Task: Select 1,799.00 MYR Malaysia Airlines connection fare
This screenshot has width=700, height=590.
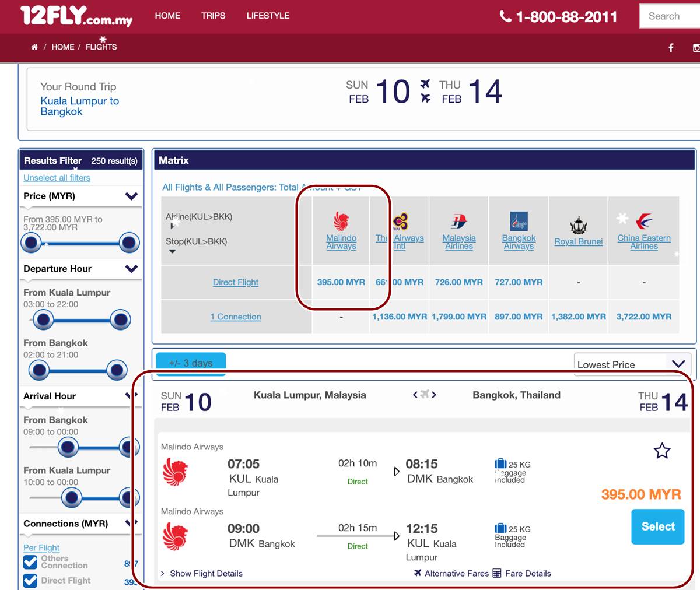Action: click(x=459, y=317)
